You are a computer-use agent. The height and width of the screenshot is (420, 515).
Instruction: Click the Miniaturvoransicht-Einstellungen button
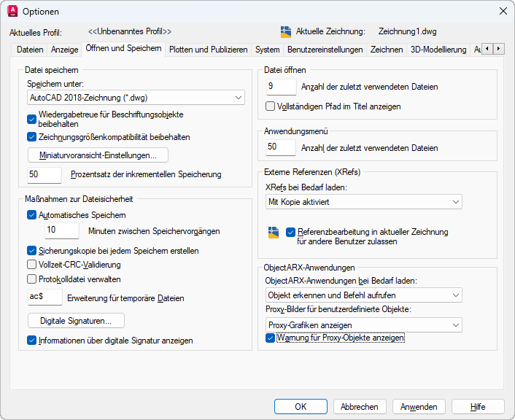point(98,155)
